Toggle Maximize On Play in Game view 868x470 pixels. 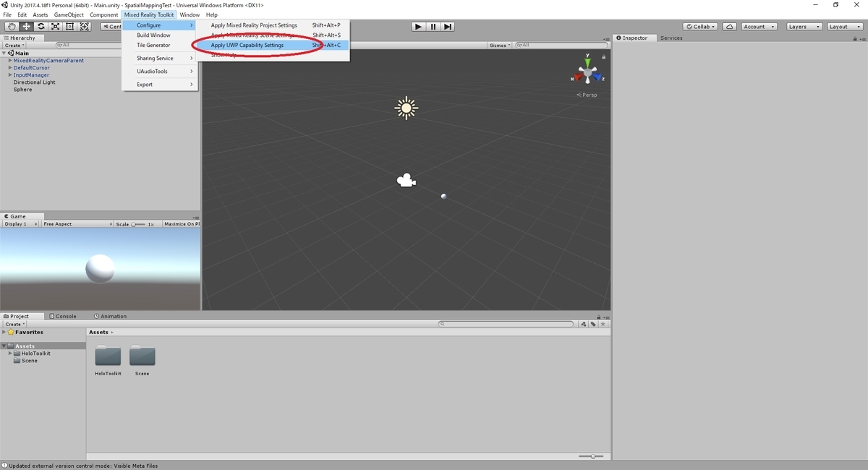tap(182, 224)
